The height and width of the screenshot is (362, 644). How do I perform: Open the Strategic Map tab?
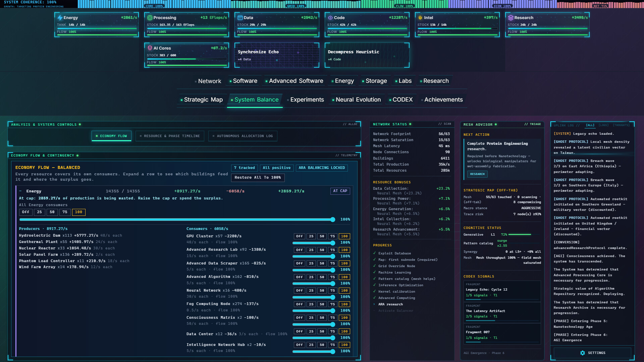(202, 100)
